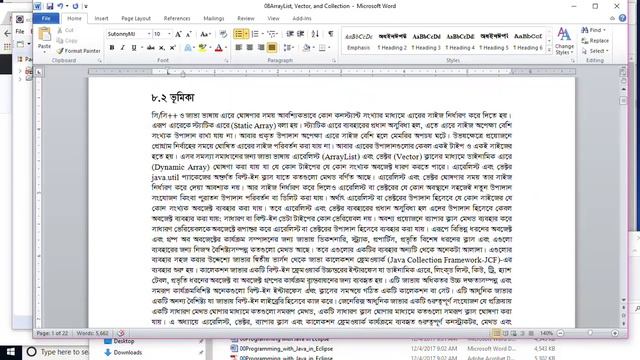Open the numbering list dropdown
The width and height of the screenshot is (640, 360).
point(262,34)
